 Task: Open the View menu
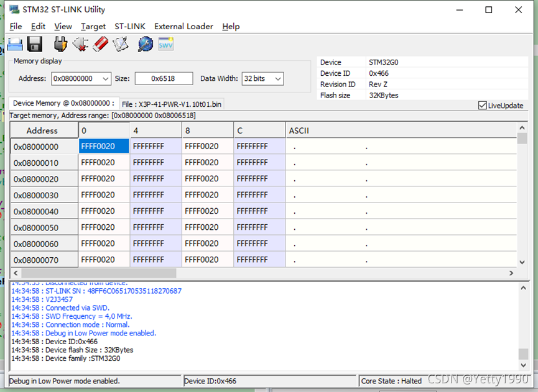click(x=63, y=26)
